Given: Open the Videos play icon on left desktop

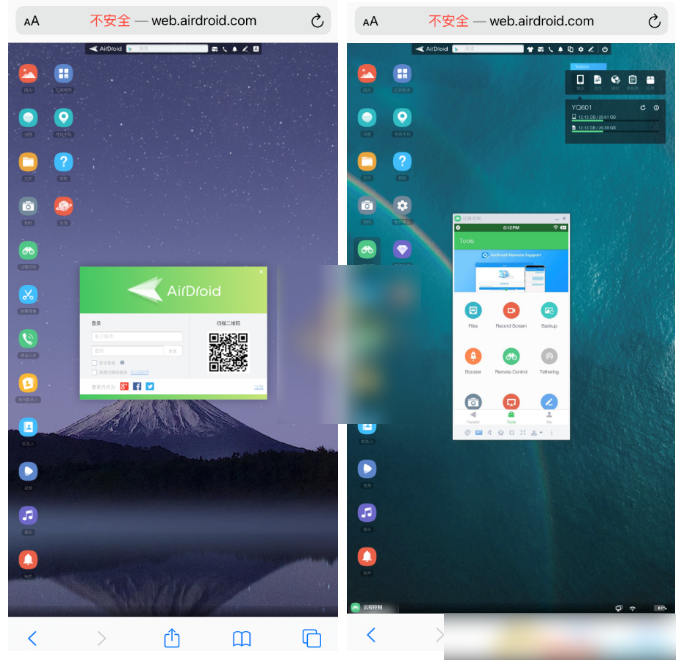Looking at the screenshot, I should pos(28,471).
